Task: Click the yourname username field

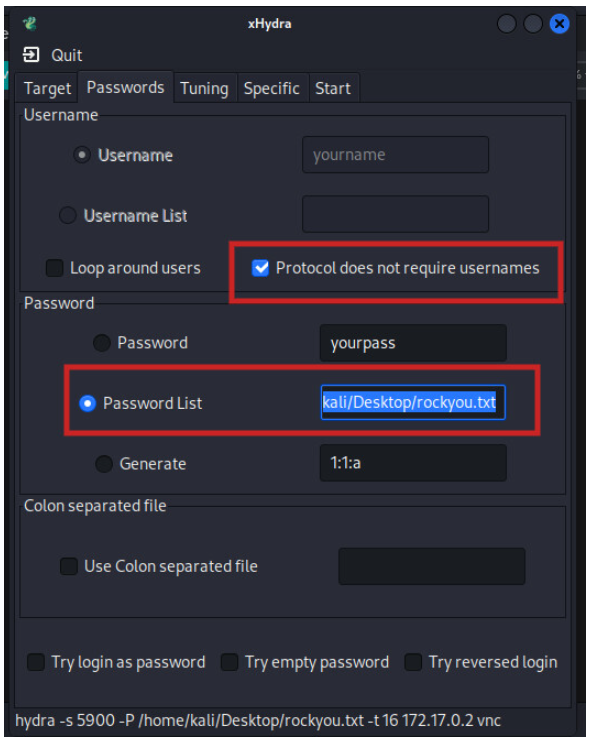Action: (x=396, y=155)
